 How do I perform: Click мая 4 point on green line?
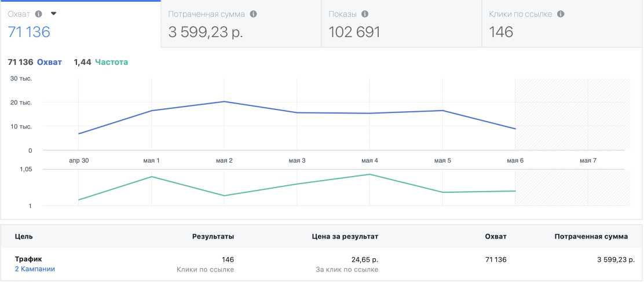pos(369,174)
